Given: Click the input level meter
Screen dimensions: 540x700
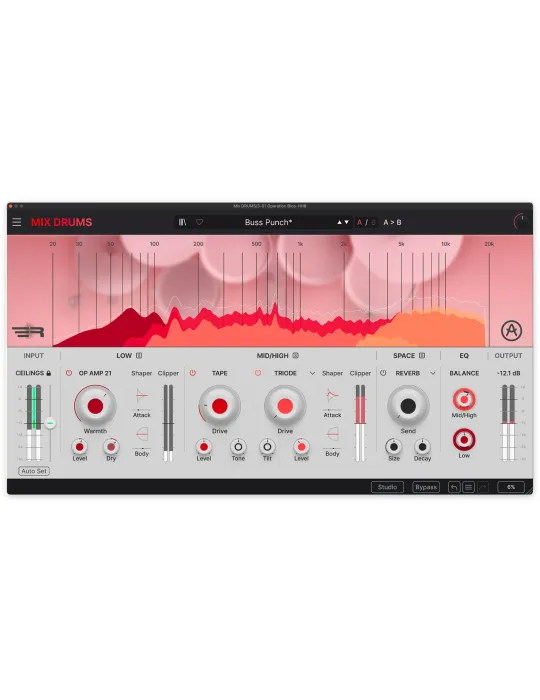Looking at the screenshot, I should pyautogui.click(x=34, y=423).
